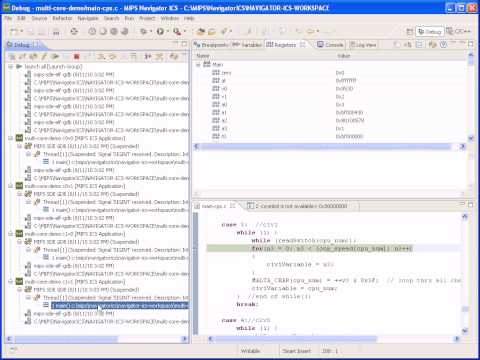Close the Registers tab with its X
This screenshot has height=360, width=480.
(x=303, y=45)
